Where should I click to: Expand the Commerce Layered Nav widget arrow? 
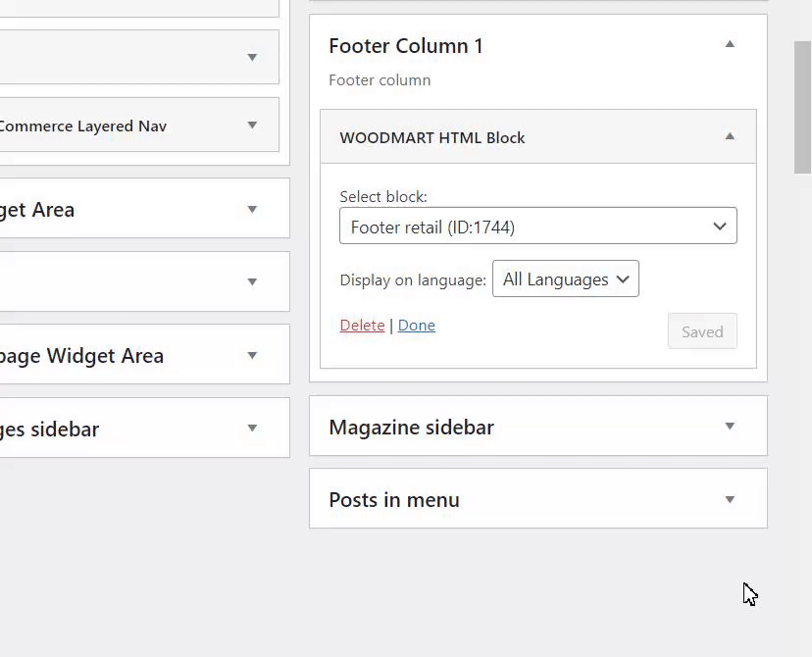click(252, 126)
